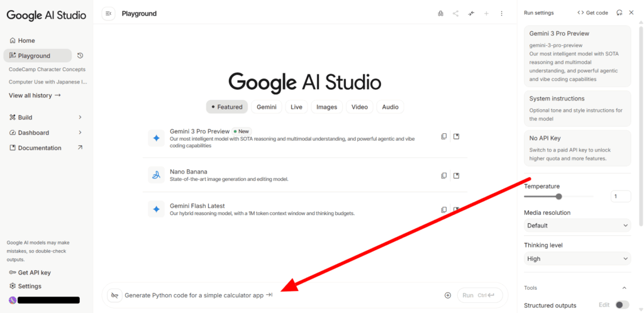644x313 pixels.
Task: Open the Thinking level dropdown
Action: click(x=577, y=259)
